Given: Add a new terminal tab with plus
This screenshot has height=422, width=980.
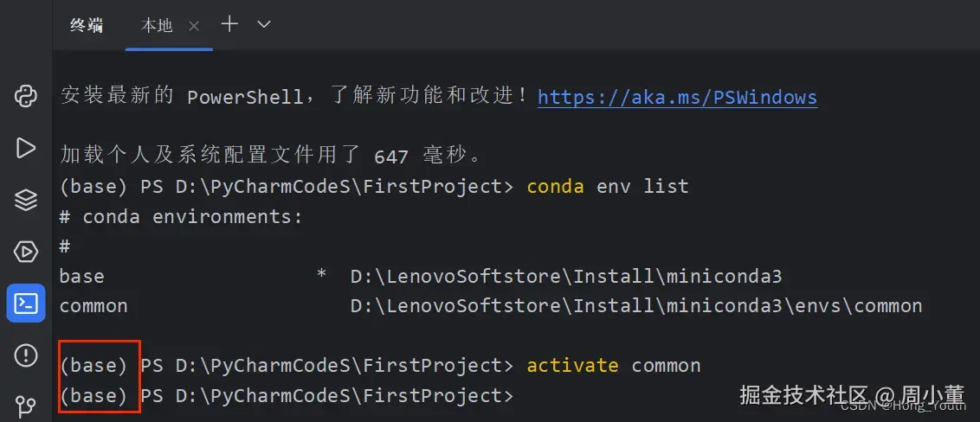Looking at the screenshot, I should (229, 24).
